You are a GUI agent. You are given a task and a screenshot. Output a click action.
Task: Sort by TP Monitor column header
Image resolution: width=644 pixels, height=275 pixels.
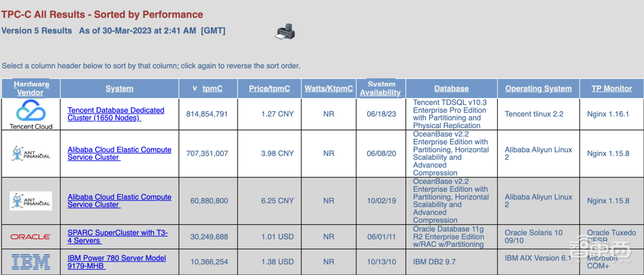pyautogui.click(x=612, y=89)
